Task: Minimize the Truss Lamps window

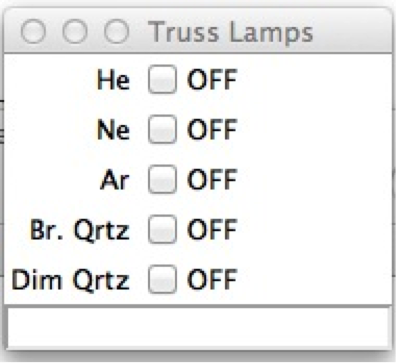Action: pyautogui.click(x=75, y=31)
